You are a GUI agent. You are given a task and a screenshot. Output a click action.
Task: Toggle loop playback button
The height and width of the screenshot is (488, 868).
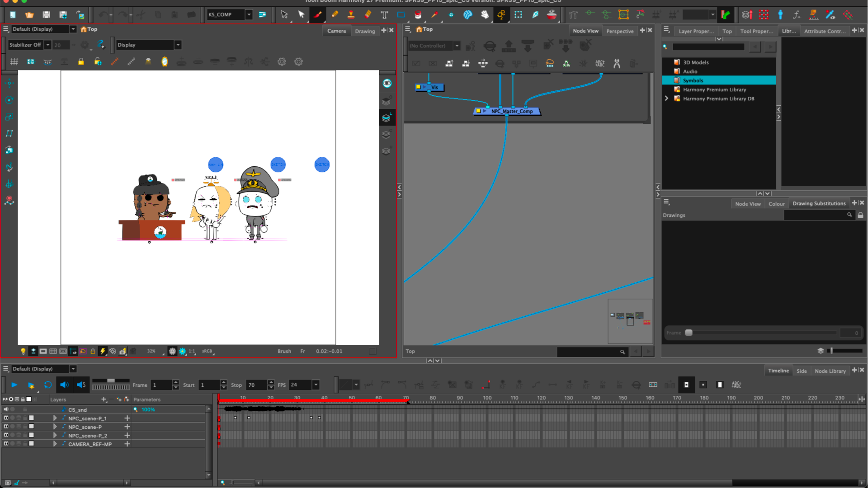47,385
